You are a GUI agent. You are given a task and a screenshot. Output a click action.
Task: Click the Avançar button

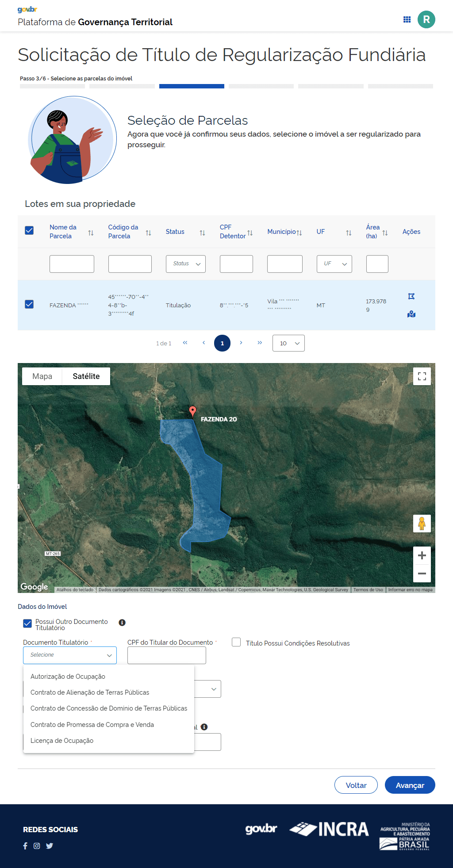click(410, 785)
